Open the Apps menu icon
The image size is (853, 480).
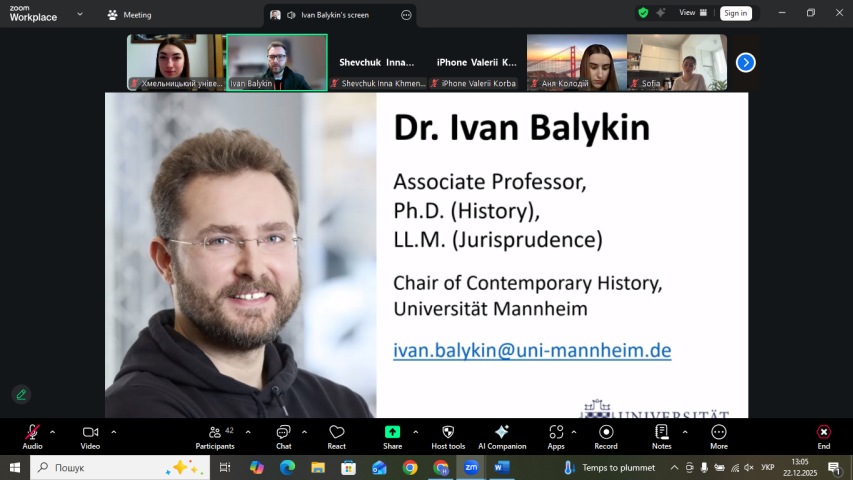tap(556, 436)
